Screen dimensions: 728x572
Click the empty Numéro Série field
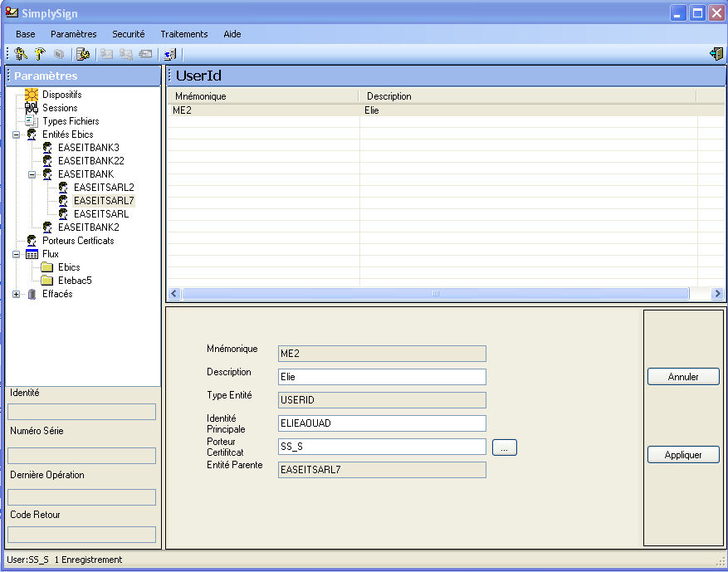tap(81, 456)
